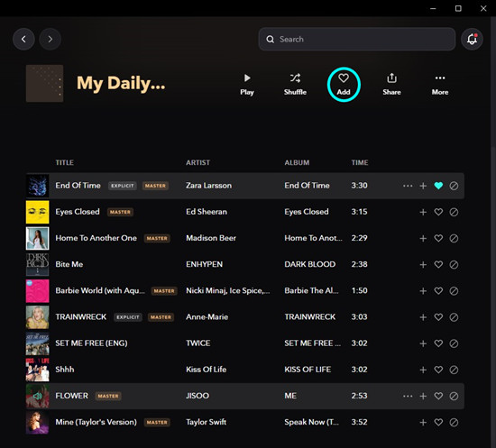Block the Barbie World track
496x448 pixels.
point(454,291)
